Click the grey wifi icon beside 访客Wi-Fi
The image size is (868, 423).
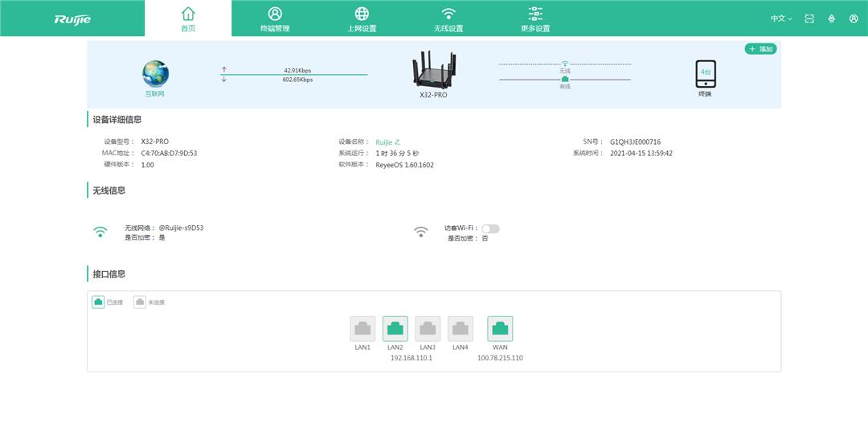420,232
